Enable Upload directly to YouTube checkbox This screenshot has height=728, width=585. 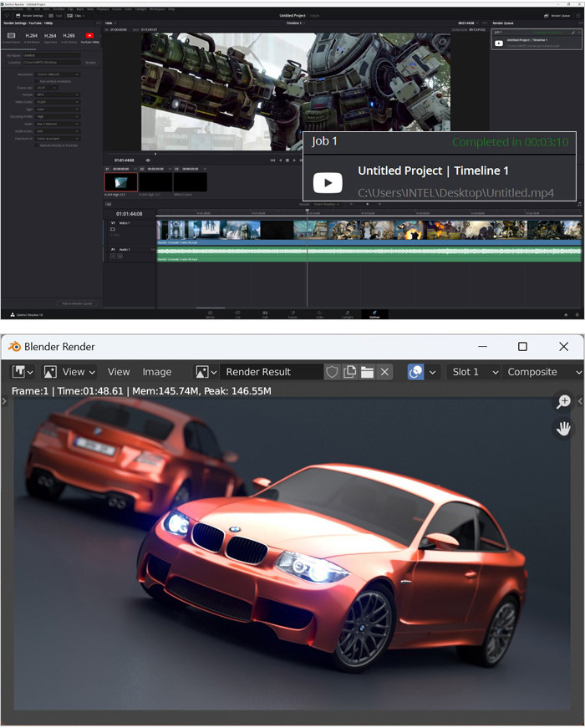(37, 145)
